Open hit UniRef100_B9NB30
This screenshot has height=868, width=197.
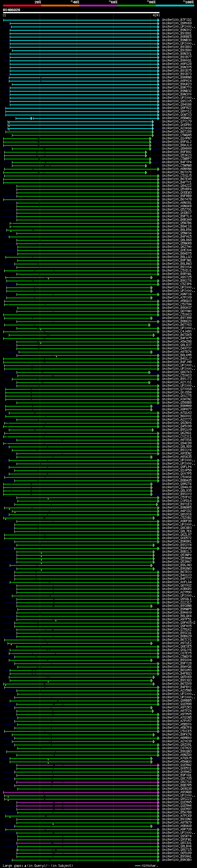tap(177, 40)
